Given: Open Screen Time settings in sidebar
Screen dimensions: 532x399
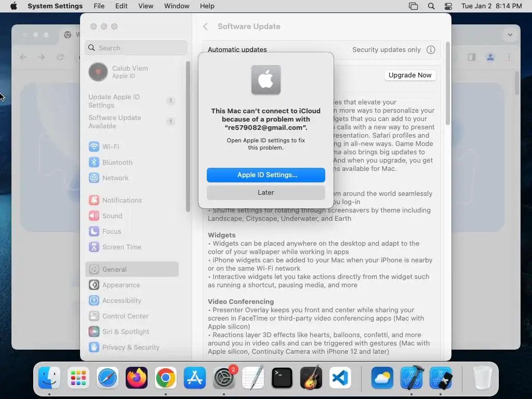Looking at the screenshot, I should click(132, 247).
